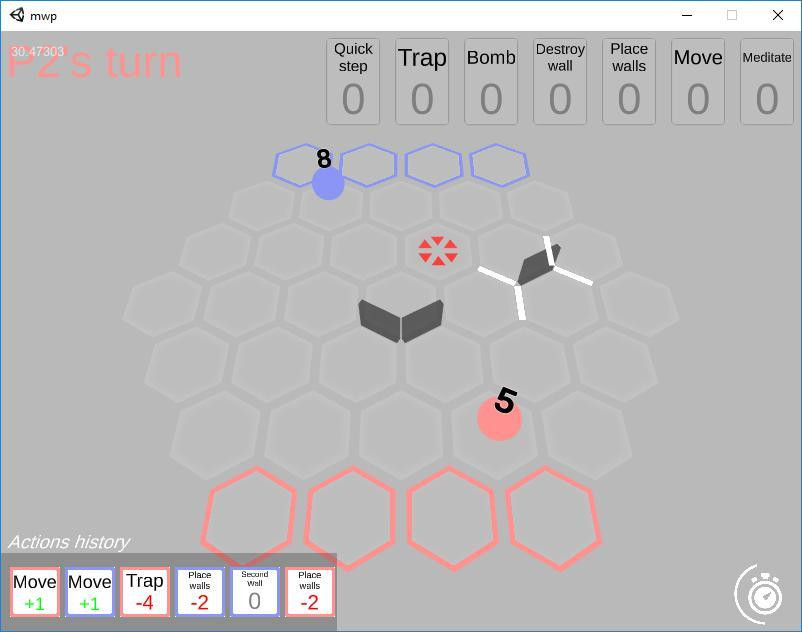Open the red-bordered Move +1 history card
802x632 pixels.
[x=35, y=592]
